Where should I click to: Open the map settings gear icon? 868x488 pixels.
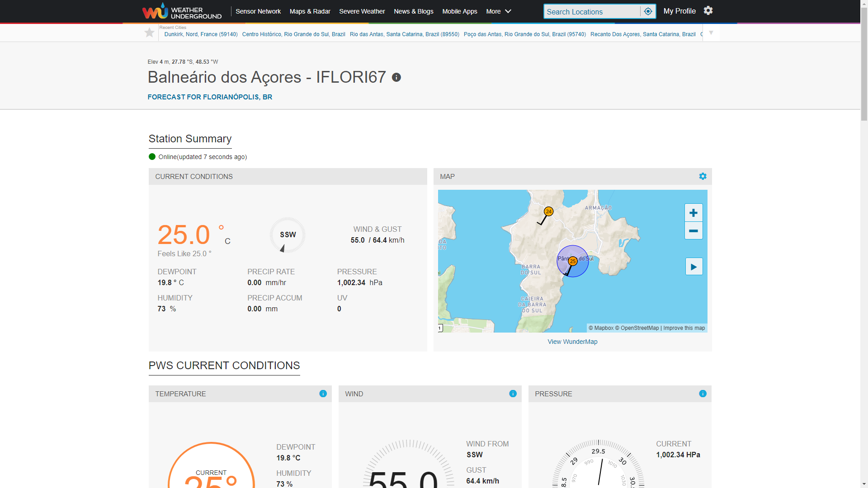703,176
